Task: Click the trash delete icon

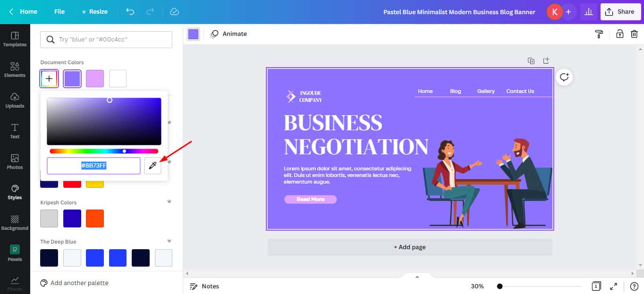Action: [635, 34]
